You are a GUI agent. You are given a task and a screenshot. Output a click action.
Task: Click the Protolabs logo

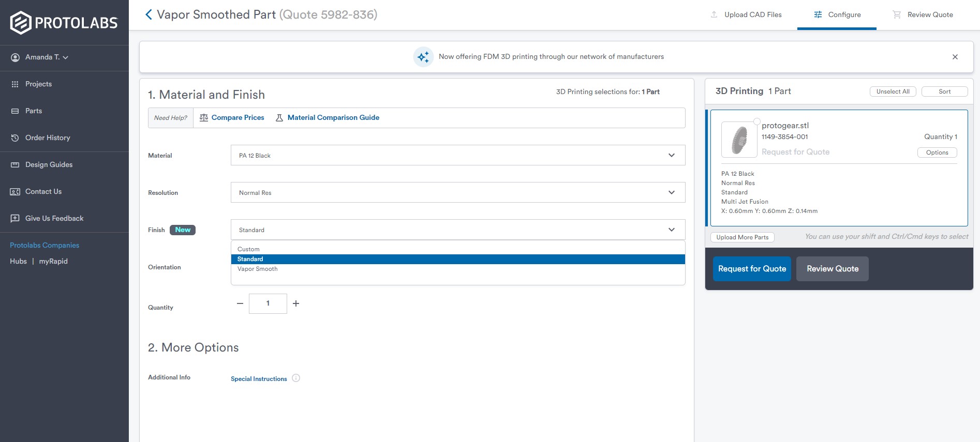(x=64, y=23)
